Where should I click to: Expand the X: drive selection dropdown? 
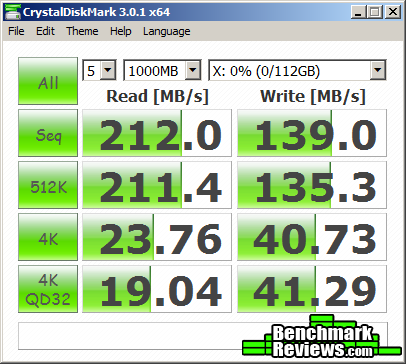pyautogui.click(x=378, y=70)
